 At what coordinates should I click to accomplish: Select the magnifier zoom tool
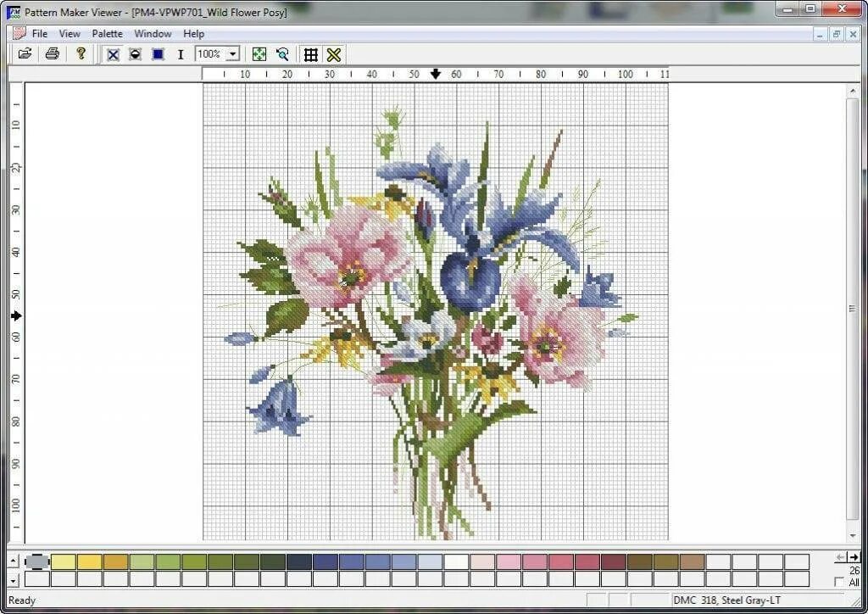coord(282,54)
